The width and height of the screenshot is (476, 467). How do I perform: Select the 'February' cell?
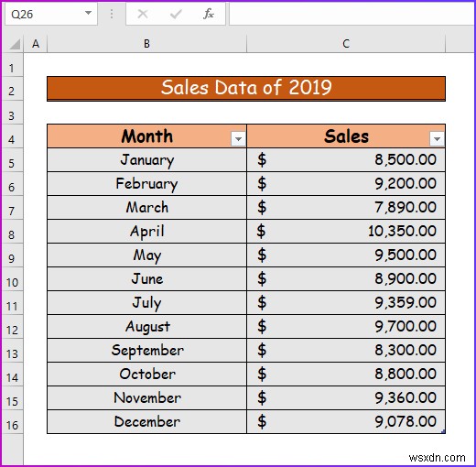(x=146, y=184)
